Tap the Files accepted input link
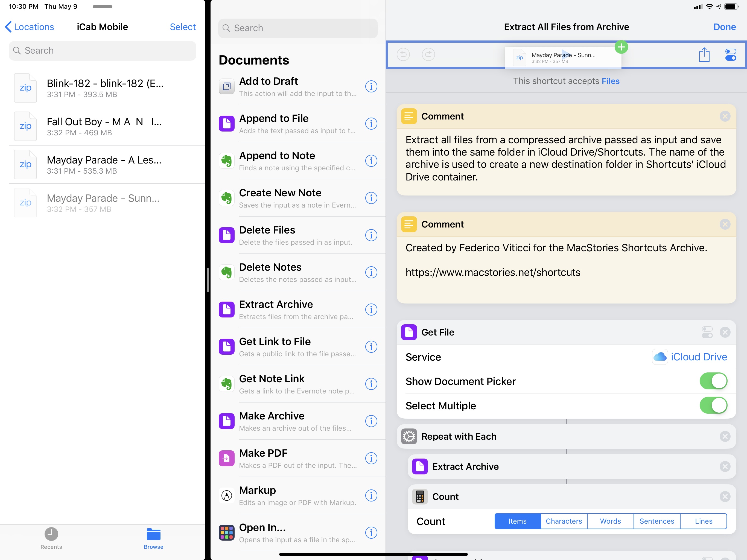Image resolution: width=747 pixels, height=560 pixels. tap(610, 81)
